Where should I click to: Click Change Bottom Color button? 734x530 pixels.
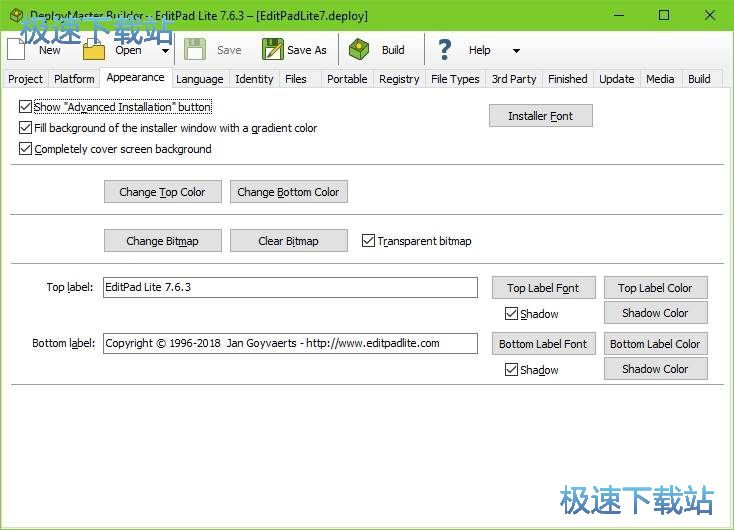[288, 192]
